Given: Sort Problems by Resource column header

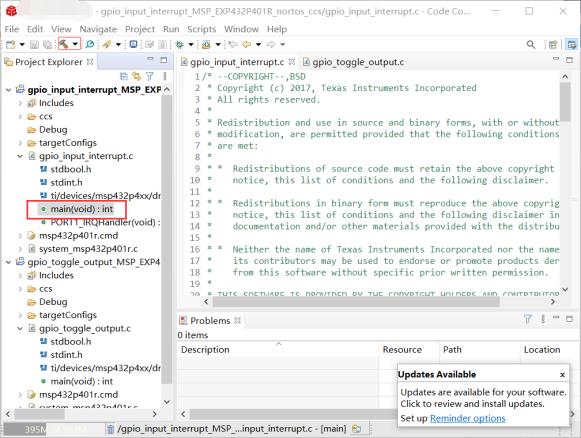Looking at the screenshot, I should point(409,349).
